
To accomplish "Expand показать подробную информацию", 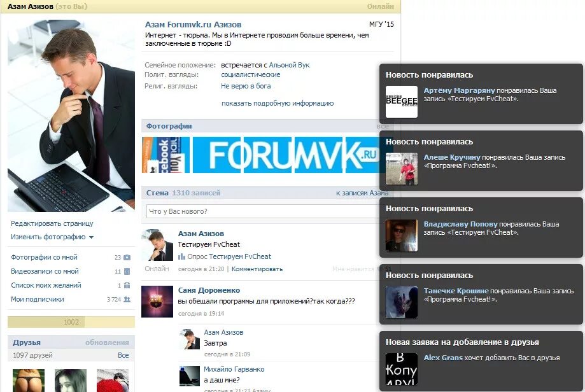I will click(x=278, y=103).
